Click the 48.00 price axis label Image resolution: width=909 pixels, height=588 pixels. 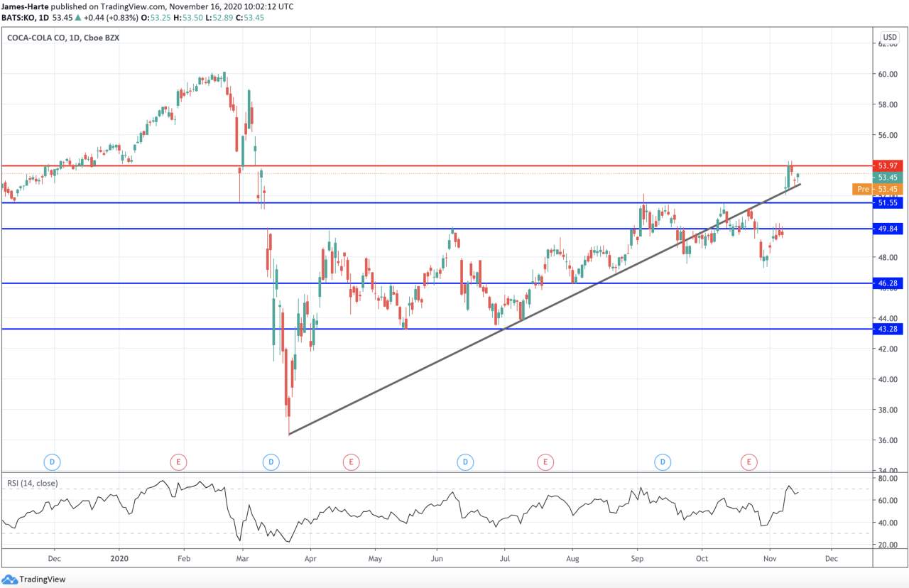(x=888, y=257)
